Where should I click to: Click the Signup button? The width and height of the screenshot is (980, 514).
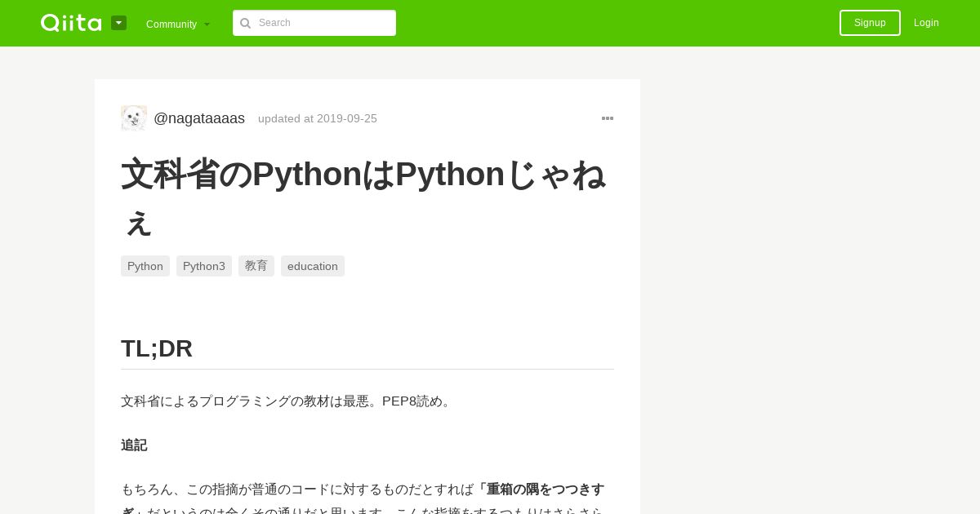click(x=870, y=23)
